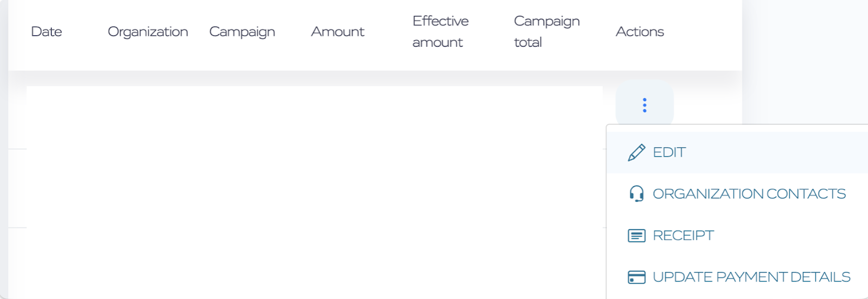This screenshot has height=299, width=868.
Task: Select Update Payment Details option
Action: pyautogui.click(x=737, y=277)
